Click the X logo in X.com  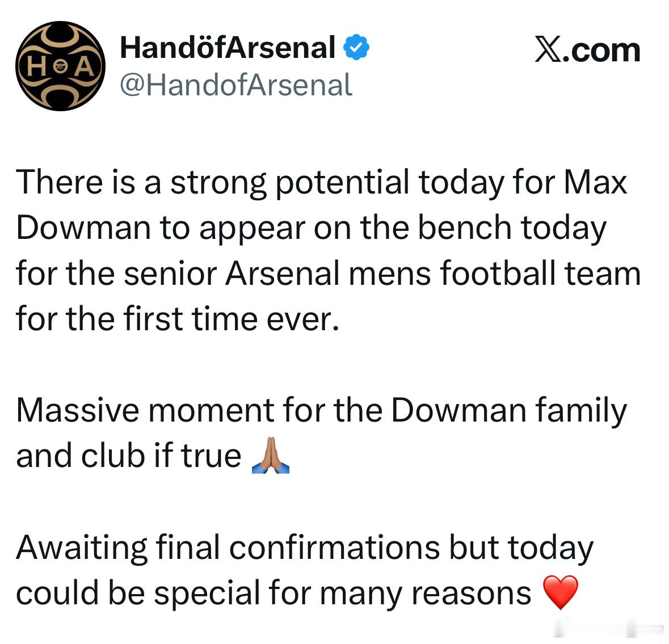(x=548, y=51)
